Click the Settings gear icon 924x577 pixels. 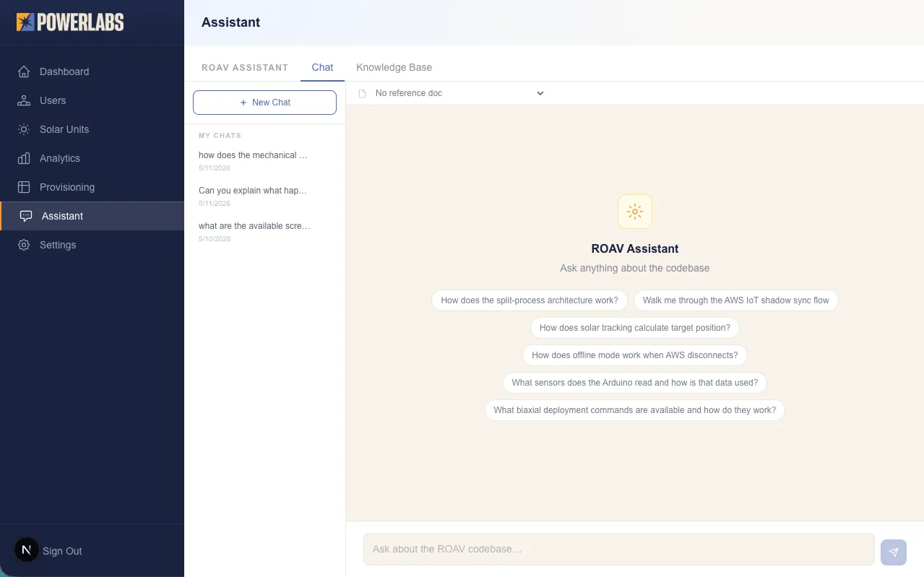coord(24,245)
